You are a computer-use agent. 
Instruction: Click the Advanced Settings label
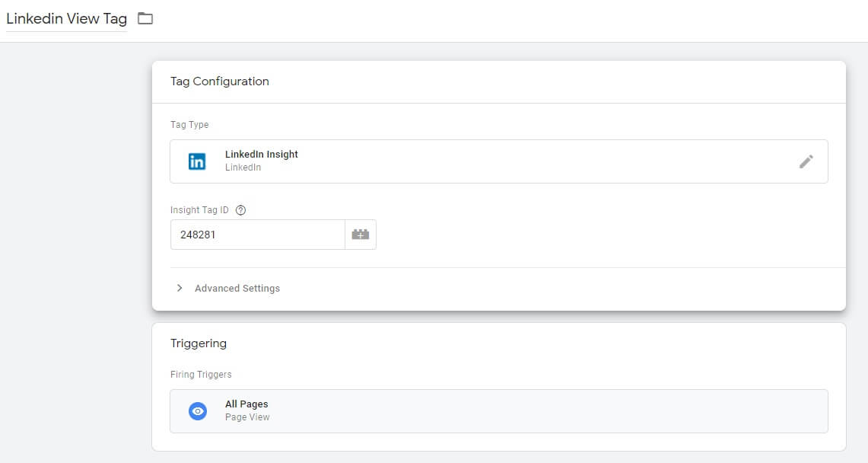click(237, 289)
